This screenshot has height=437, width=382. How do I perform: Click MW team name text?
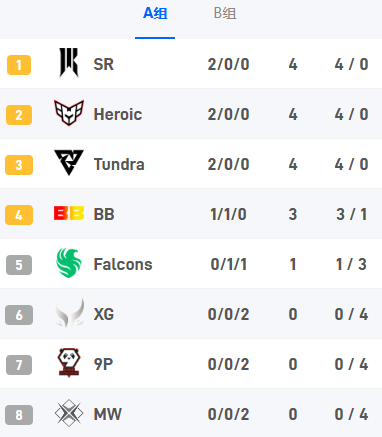pyautogui.click(x=108, y=414)
